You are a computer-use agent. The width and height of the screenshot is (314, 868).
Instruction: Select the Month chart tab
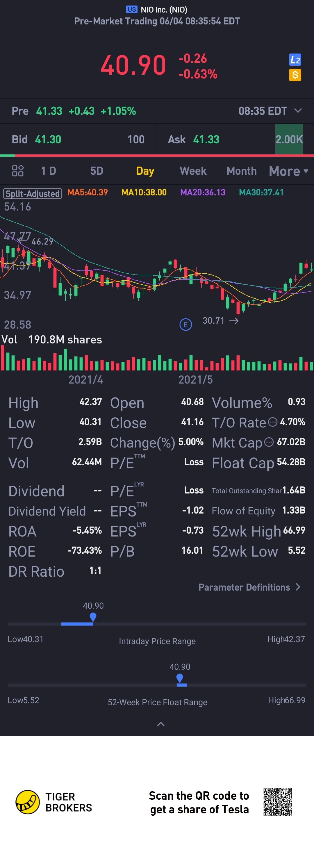point(242,171)
